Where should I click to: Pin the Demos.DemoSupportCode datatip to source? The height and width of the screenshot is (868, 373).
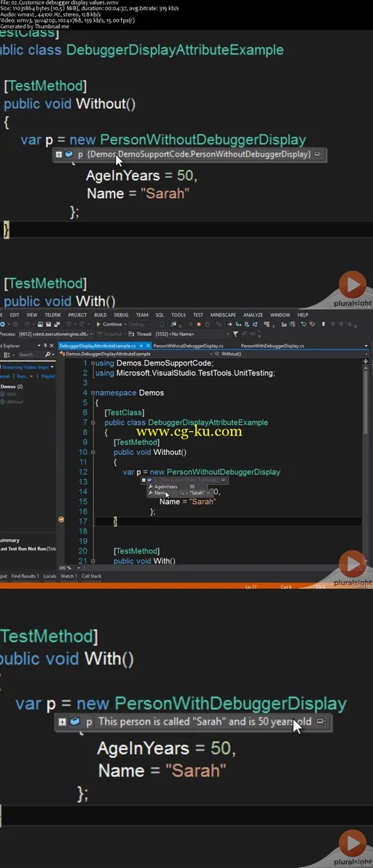click(318, 154)
